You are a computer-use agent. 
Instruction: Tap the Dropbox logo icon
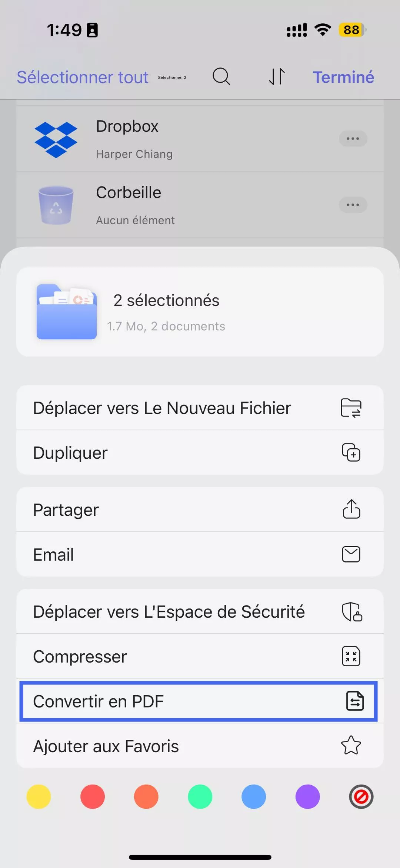coord(56,139)
